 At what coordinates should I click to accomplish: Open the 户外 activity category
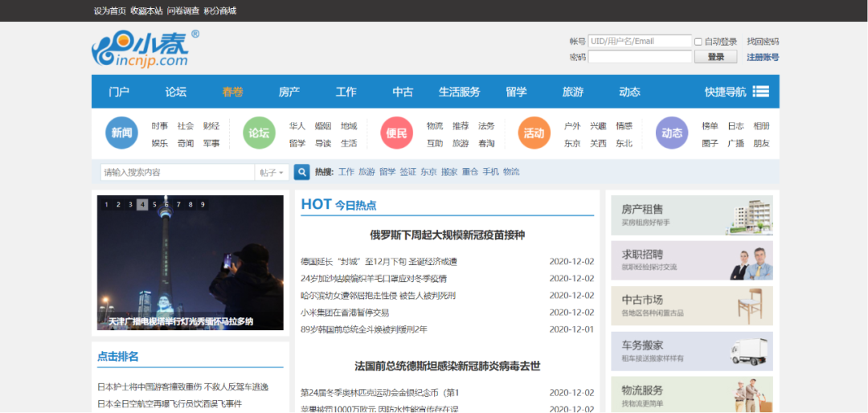click(x=572, y=125)
